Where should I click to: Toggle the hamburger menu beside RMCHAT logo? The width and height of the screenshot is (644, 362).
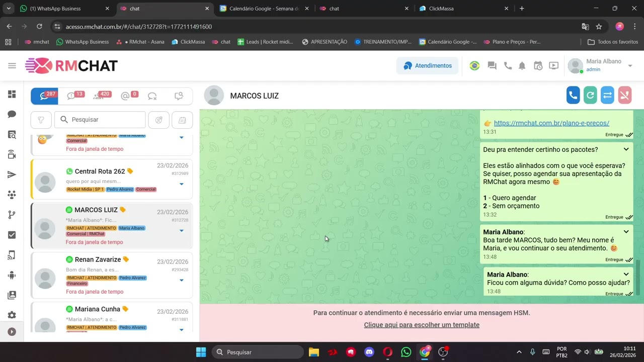(12, 65)
